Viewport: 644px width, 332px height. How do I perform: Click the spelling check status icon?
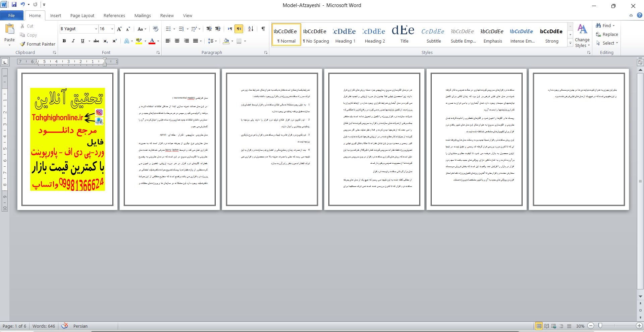point(65,326)
